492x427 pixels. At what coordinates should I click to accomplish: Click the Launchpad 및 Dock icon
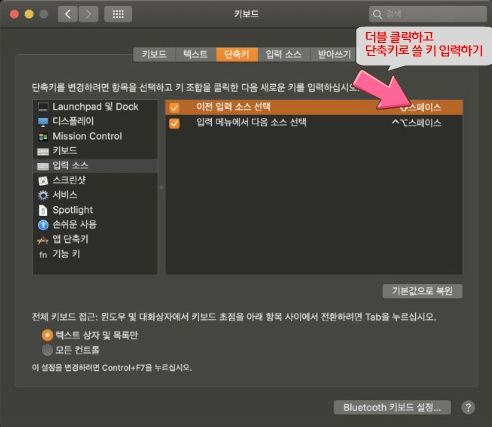[x=43, y=107]
